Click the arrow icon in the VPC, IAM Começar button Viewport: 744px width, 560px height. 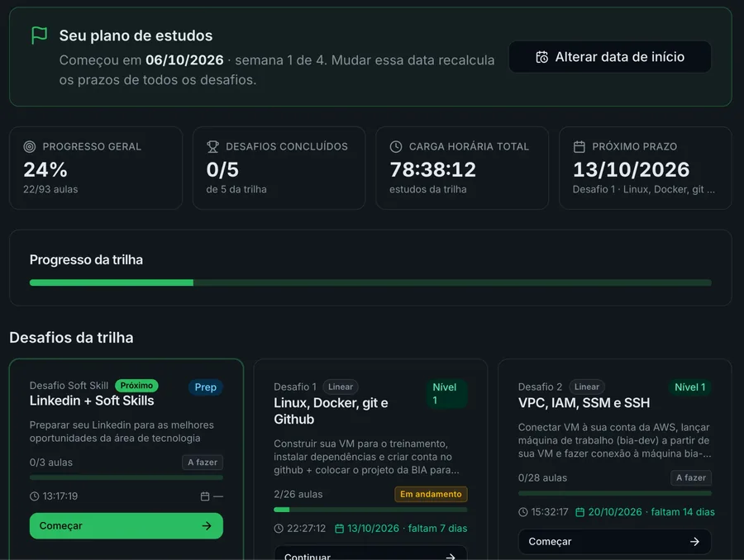tap(694, 542)
